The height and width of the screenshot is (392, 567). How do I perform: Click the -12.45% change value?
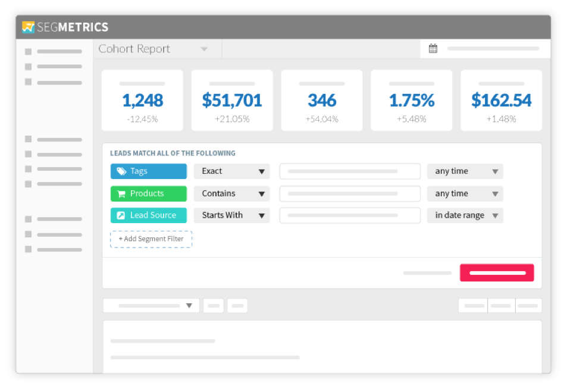pos(142,119)
